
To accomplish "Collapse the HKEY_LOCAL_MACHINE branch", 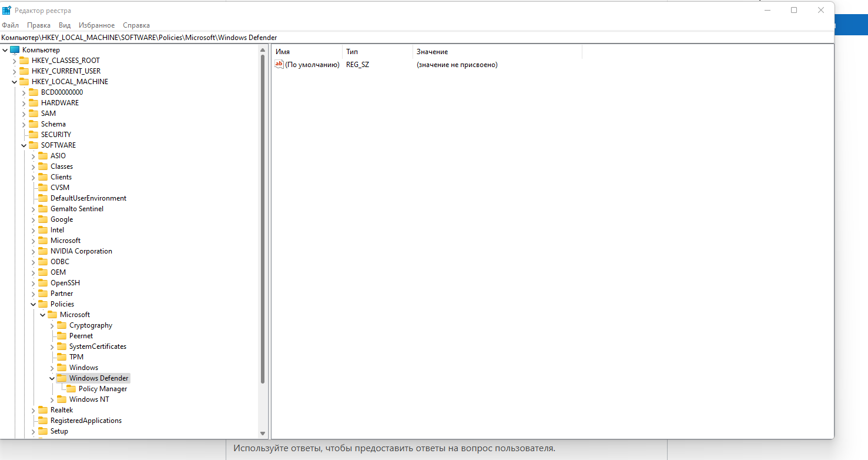I will (x=15, y=82).
